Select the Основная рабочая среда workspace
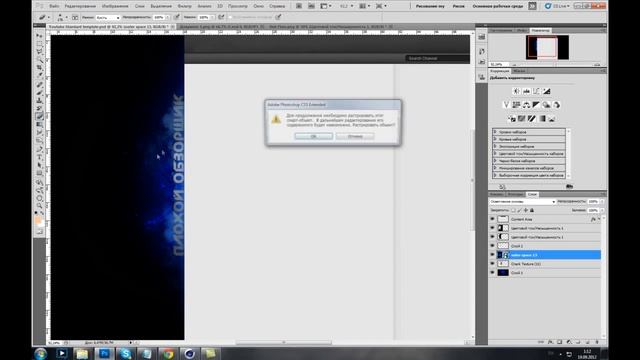This screenshot has height=360, width=640. pyautogui.click(x=498, y=6)
